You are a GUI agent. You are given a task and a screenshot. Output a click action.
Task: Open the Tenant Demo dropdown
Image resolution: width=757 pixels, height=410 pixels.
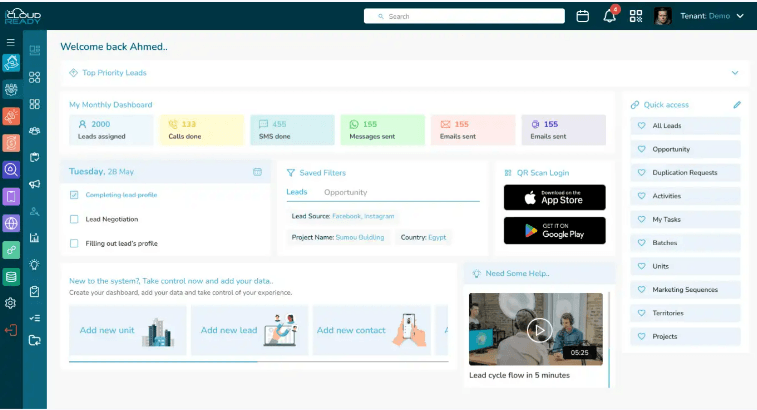click(x=713, y=16)
